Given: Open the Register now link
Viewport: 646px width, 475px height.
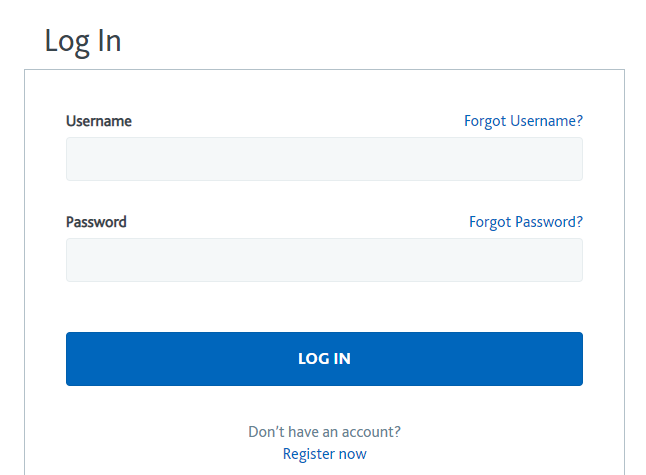Looking at the screenshot, I should (324, 454).
